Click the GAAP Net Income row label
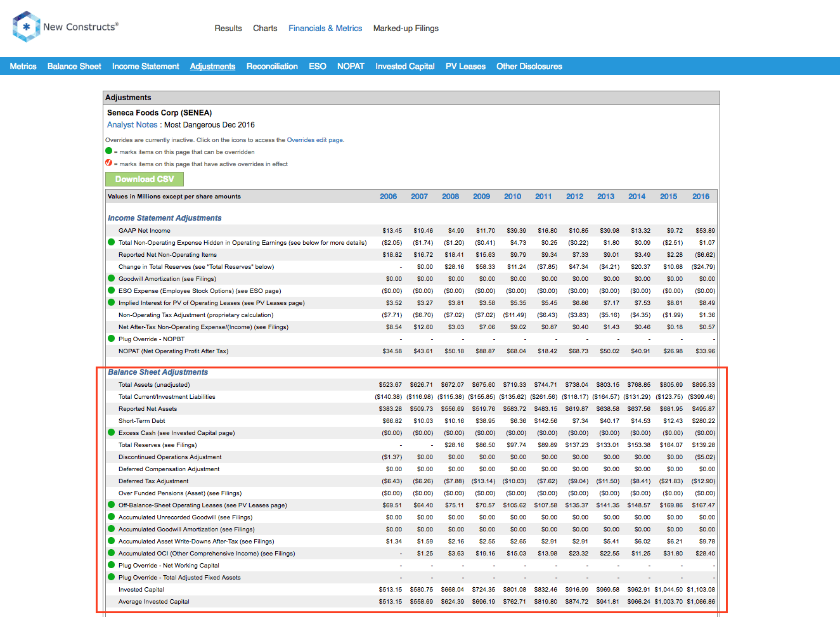This screenshot has width=840, height=617. pyautogui.click(x=145, y=231)
